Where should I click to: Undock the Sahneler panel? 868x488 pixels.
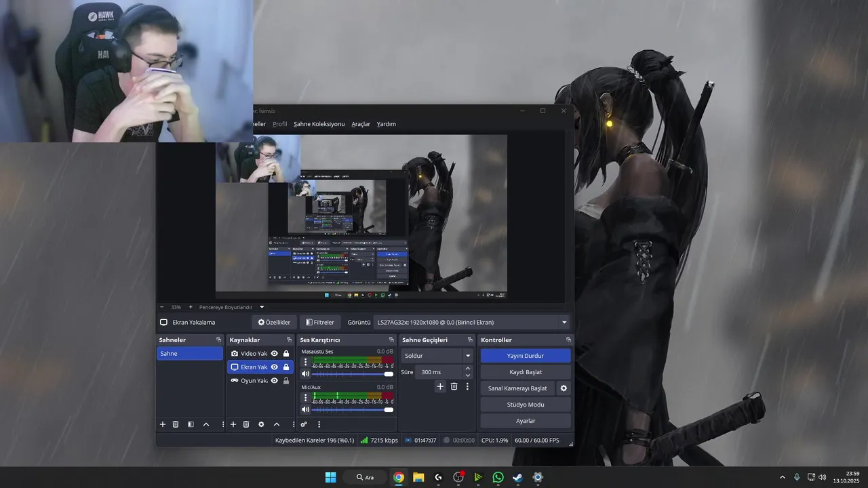218,340
